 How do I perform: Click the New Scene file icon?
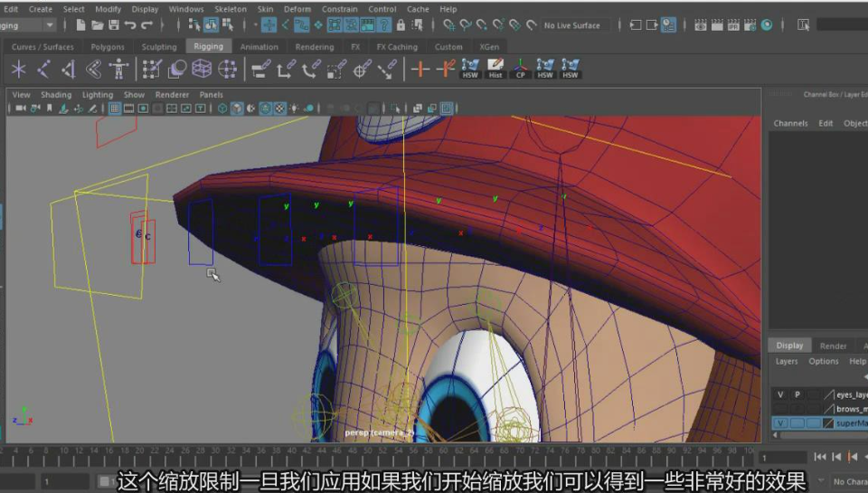pyautogui.click(x=80, y=25)
